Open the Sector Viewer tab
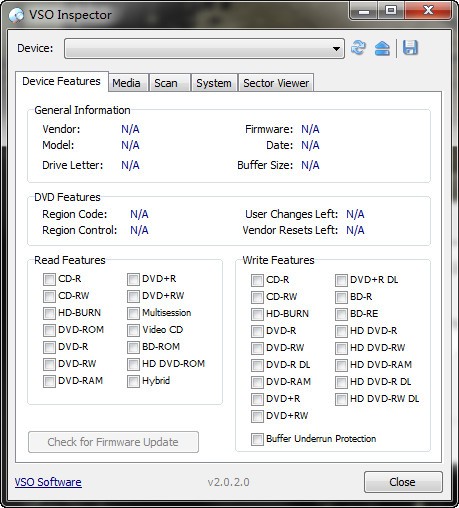The height and width of the screenshot is (508, 459). tap(276, 83)
